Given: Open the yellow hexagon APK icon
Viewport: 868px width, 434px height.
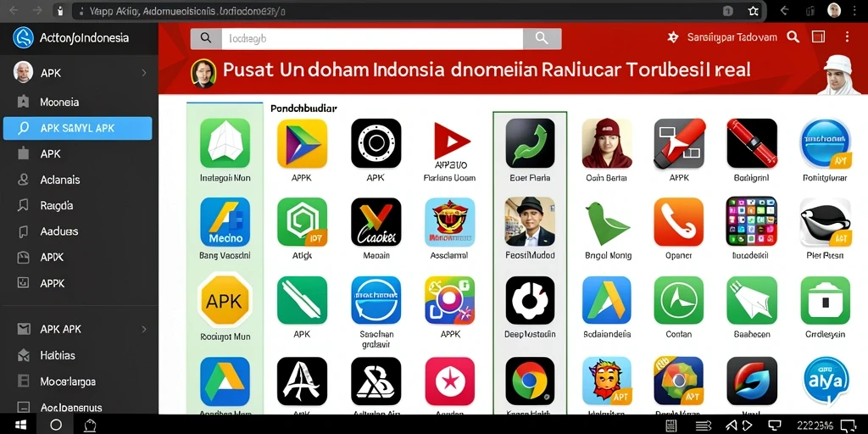Looking at the screenshot, I should click(x=225, y=301).
